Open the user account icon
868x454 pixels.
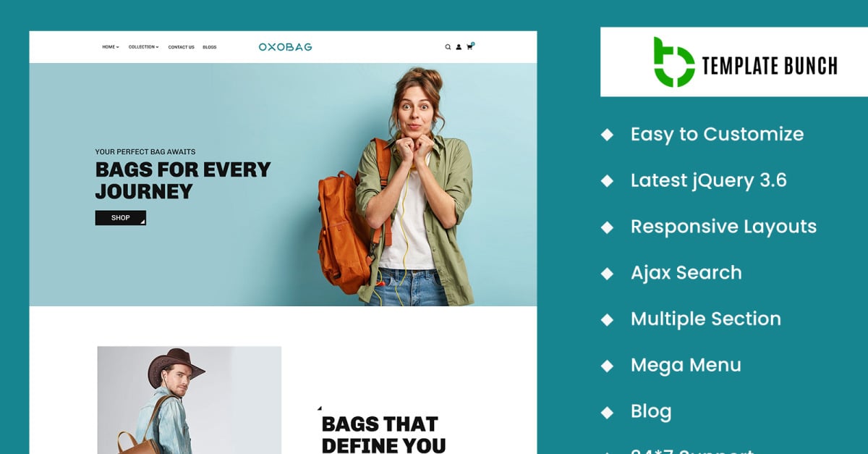tap(459, 47)
